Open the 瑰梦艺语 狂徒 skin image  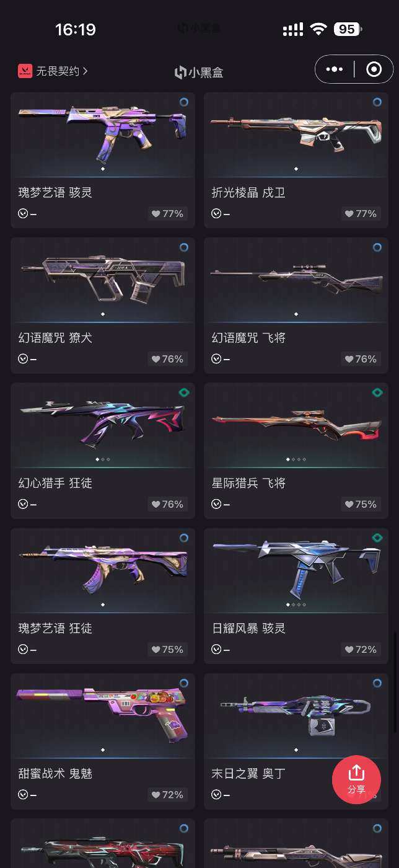point(103,569)
